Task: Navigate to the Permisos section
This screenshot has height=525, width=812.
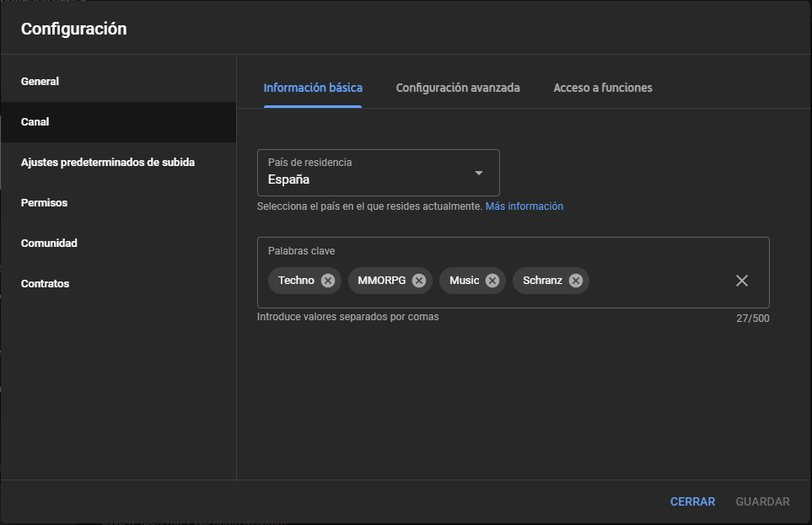Action: (44, 203)
